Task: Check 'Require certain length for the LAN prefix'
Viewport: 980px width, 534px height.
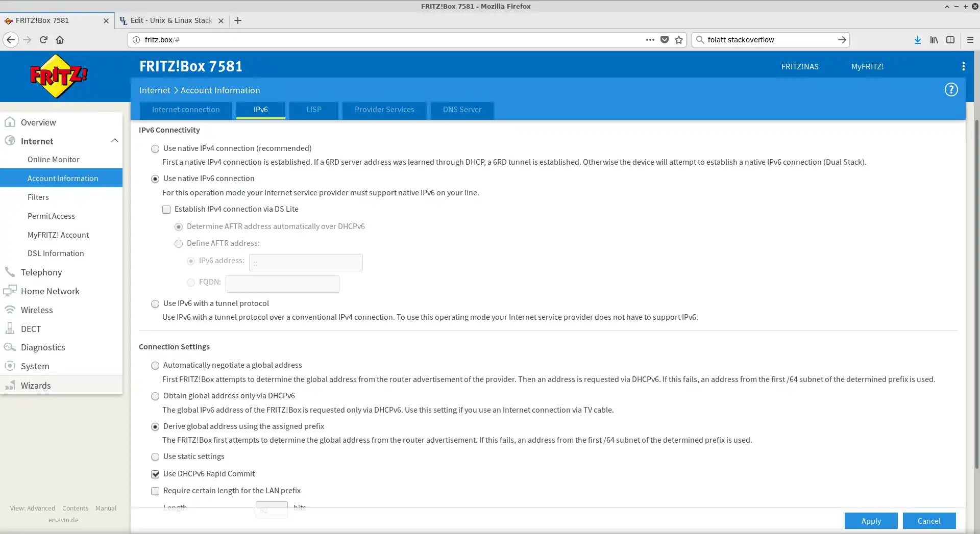Action: click(155, 491)
